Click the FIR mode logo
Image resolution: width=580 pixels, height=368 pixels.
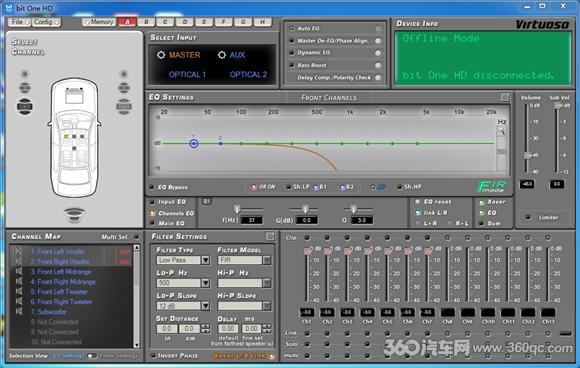click(492, 186)
